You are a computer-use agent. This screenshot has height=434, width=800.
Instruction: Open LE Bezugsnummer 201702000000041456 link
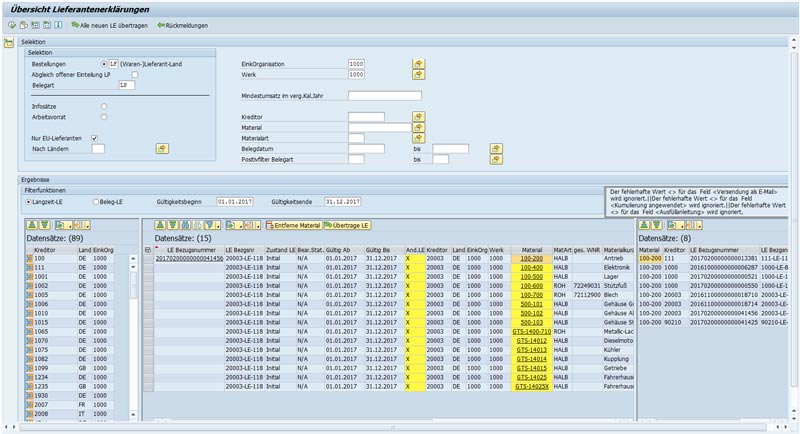(189, 259)
